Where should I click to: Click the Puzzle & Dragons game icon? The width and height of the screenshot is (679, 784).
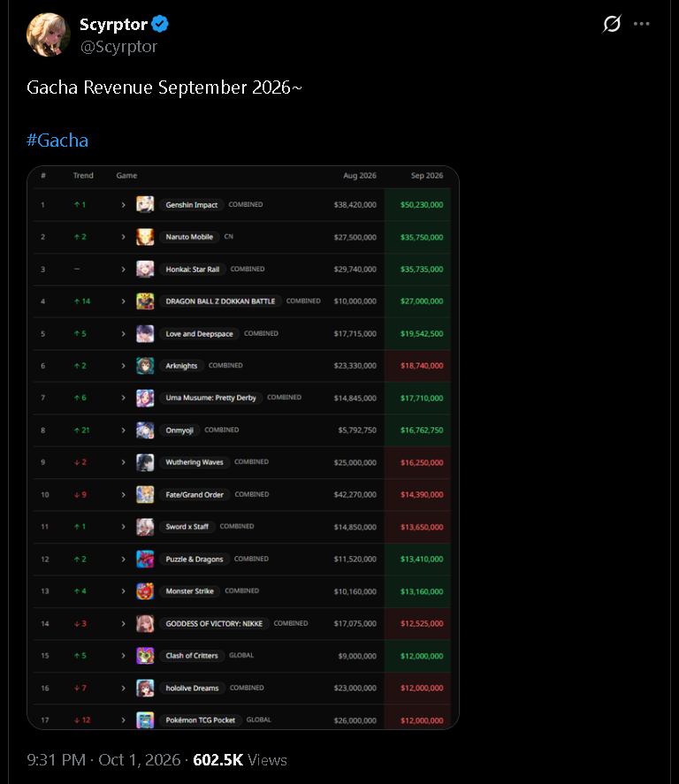pyautogui.click(x=145, y=559)
